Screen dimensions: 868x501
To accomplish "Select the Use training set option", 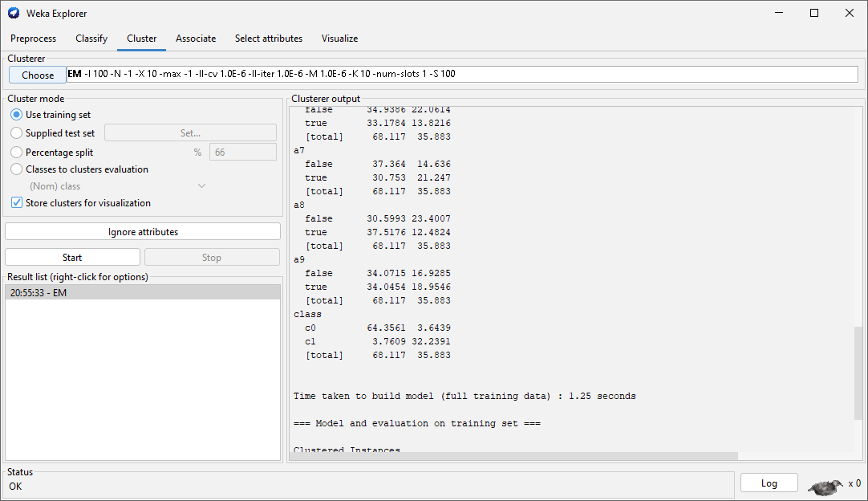I will [17, 115].
